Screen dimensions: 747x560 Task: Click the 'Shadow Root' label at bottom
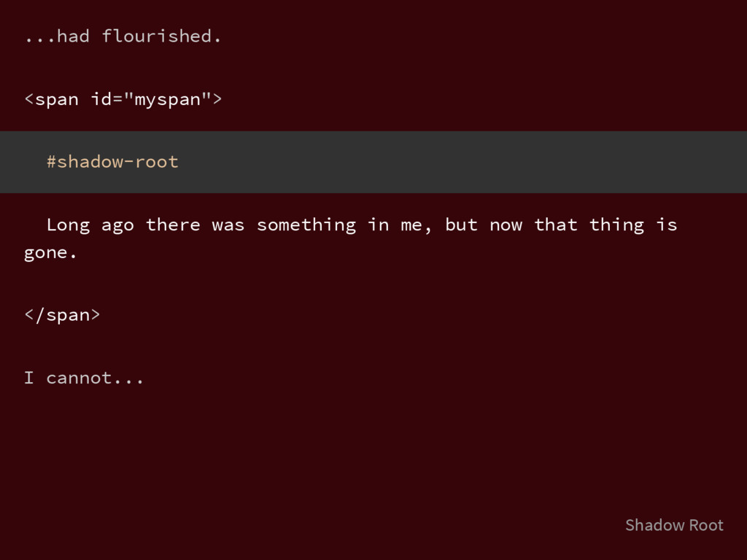coord(674,525)
